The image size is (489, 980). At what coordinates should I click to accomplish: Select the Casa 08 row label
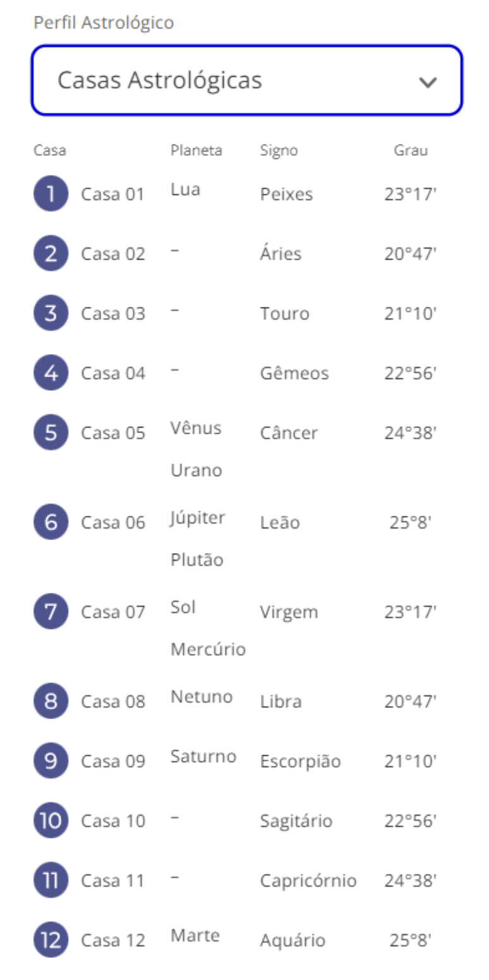pos(113,702)
